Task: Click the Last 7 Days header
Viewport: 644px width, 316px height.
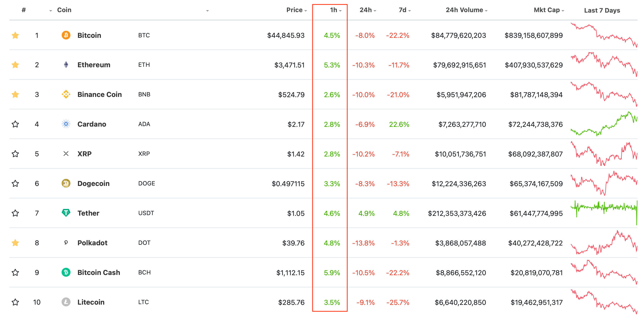Action: click(602, 10)
